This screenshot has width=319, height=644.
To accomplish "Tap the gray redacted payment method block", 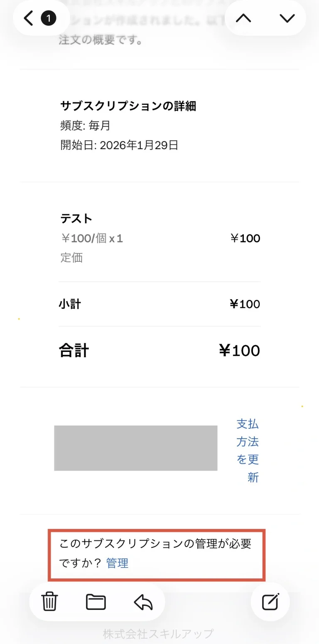I will tap(135, 448).
